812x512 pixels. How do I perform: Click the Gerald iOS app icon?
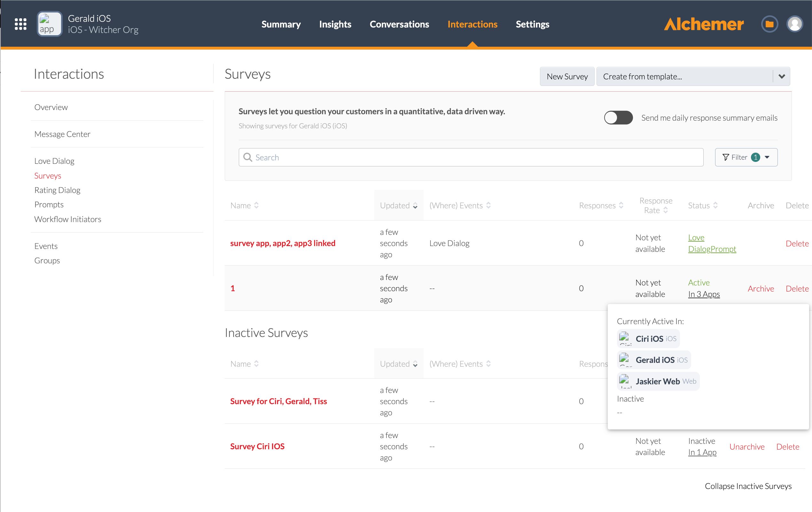pos(49,24)
